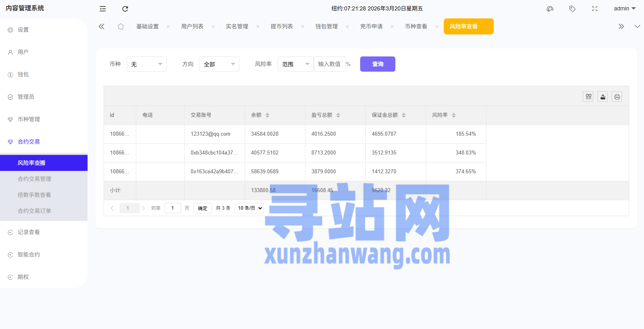
Task: Click the tag icon in header
Action: click(572, 9)
